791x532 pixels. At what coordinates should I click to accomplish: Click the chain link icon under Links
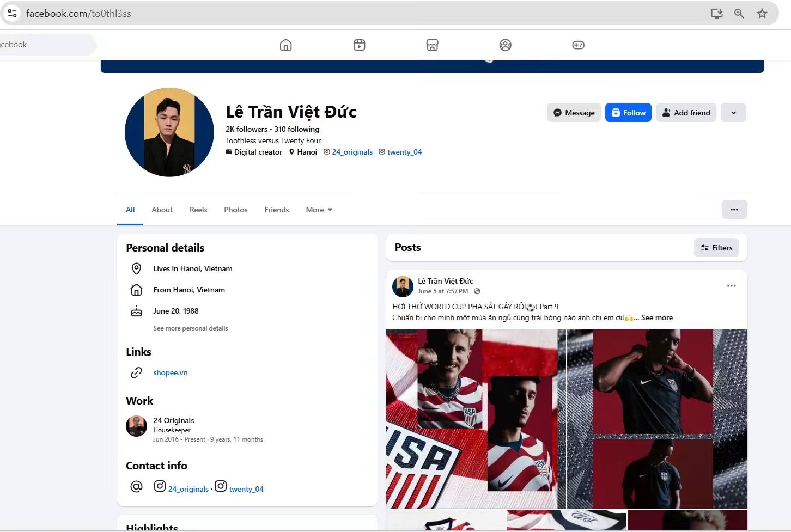[x=137, y=372]
